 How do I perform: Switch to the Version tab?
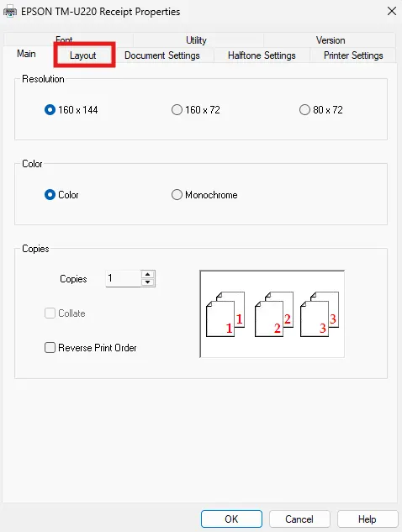(x=330, y=40)
